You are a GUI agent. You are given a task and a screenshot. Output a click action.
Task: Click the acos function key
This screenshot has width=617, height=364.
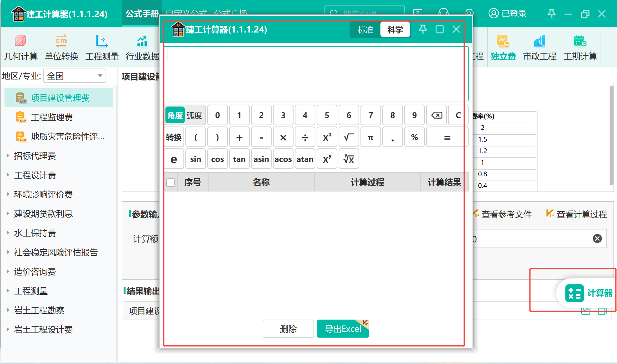(x=283, y=159)
